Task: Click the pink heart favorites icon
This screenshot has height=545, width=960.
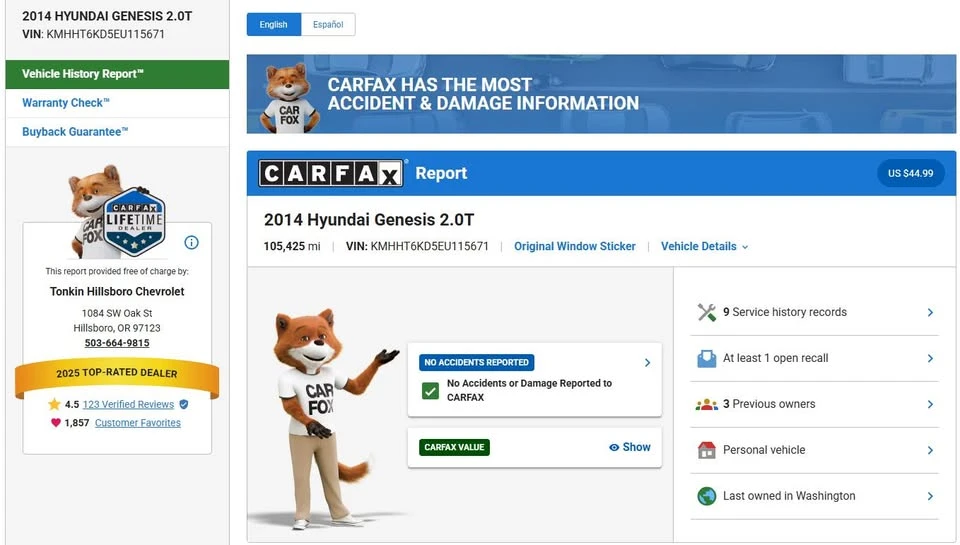Action: click(56, 423)
